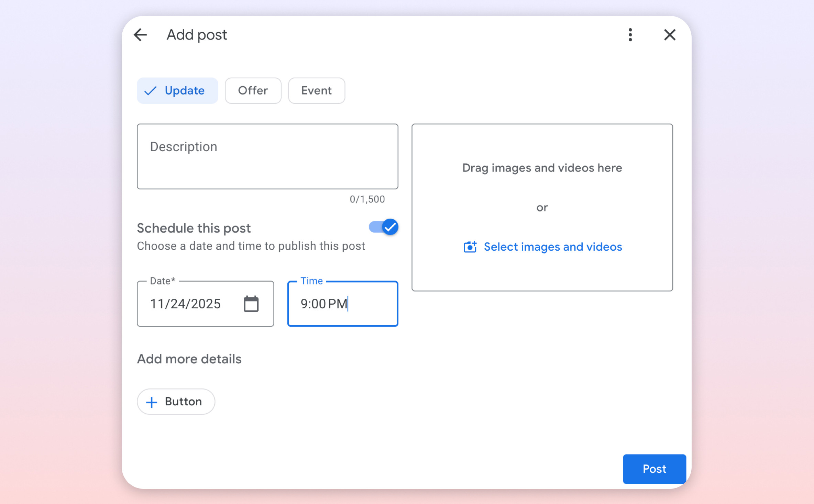
Task: Go back using the left arrow
Action: [140, 35]
